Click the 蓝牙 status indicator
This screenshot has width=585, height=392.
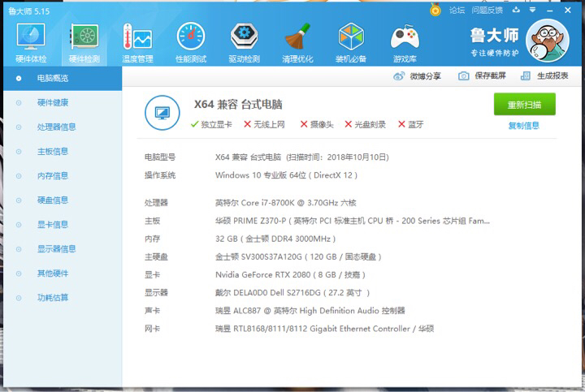click(x=411, y=124)
